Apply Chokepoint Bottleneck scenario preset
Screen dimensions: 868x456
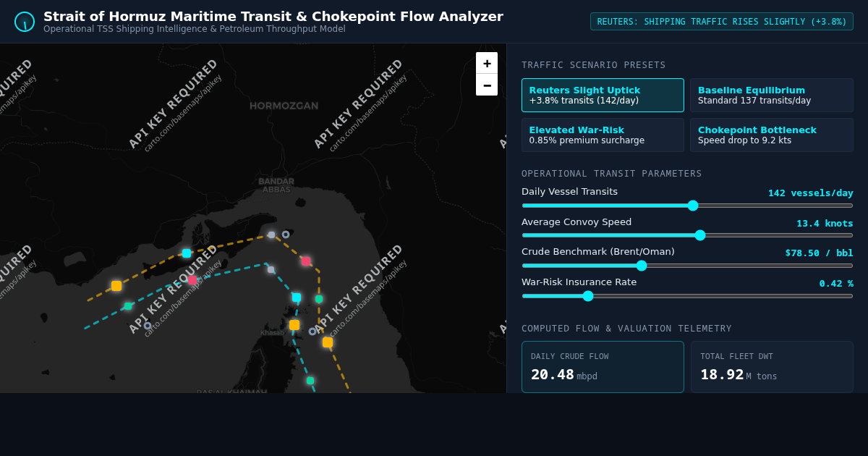tap(772, 135)
